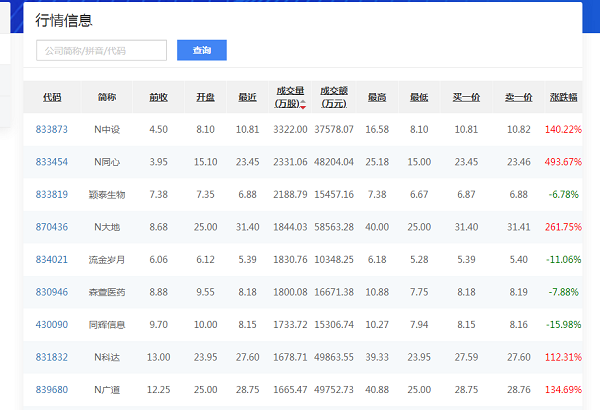Sort by the 最近 column header
600x410 pixels.
(247, 97)
